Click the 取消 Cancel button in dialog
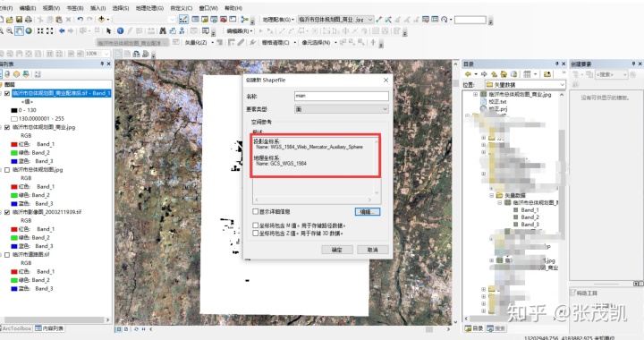644x340 pixels. [x=372, y=250]
